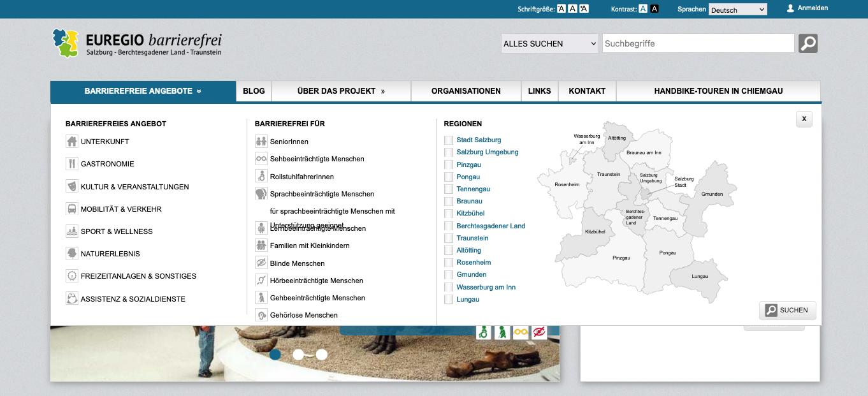This screenshot has height=396, width=868.
Task: Check the Stadt Salzburg region checkbox
Action: click(x=449, y=140)
